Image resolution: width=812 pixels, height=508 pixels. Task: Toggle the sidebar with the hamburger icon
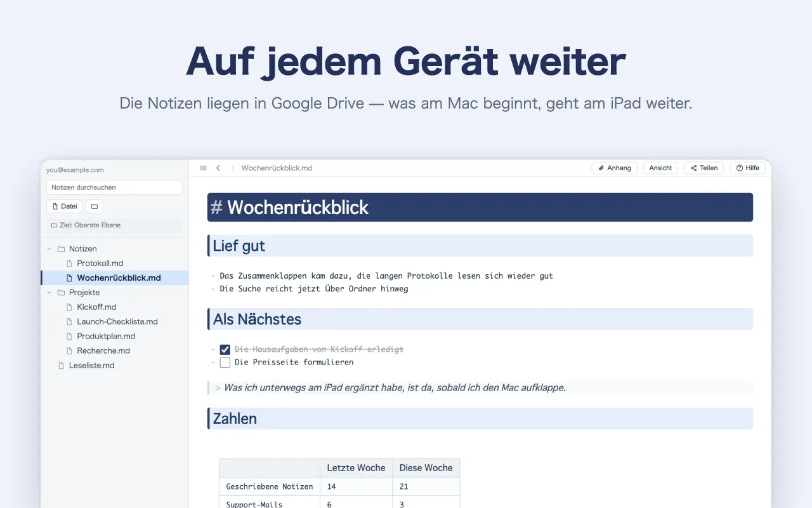pyautogui.click(x=203, y=168)
